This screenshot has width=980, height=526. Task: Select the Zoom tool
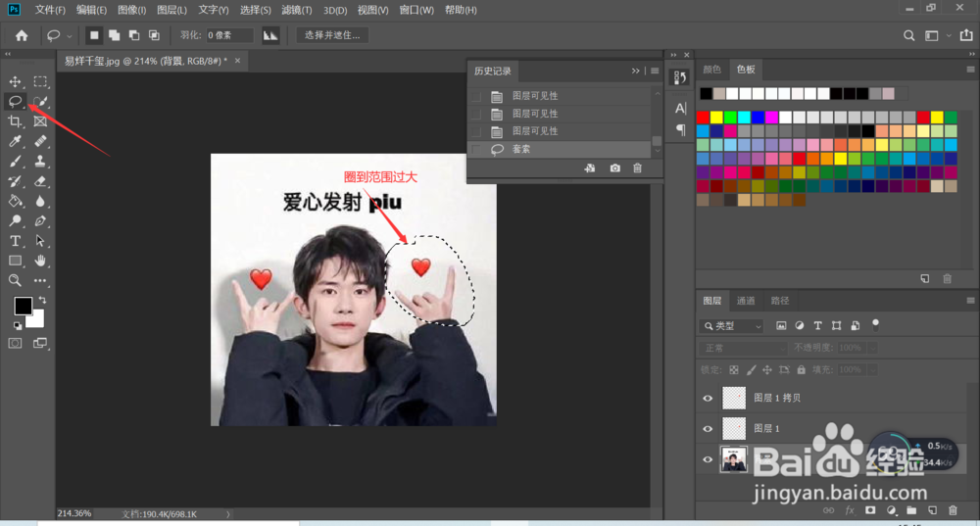(x=15, y=280)
